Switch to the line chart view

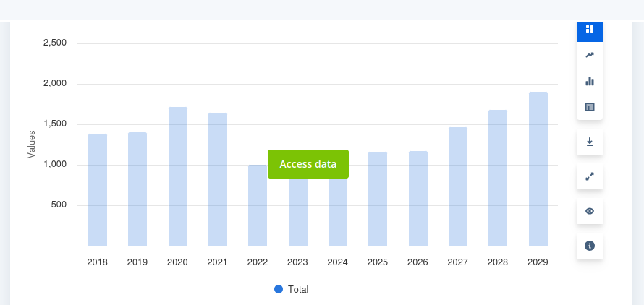(x=590, y=55)
